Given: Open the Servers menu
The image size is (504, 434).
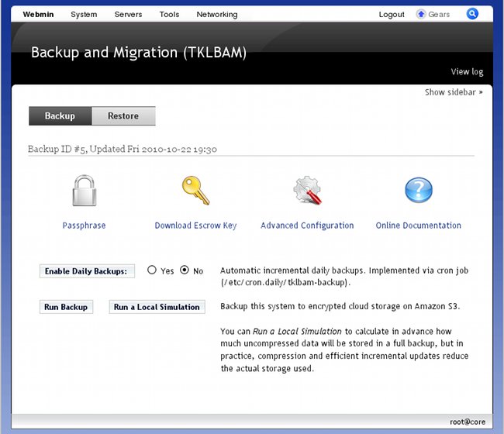Looking at the screenshot, I should coord(128,15).
